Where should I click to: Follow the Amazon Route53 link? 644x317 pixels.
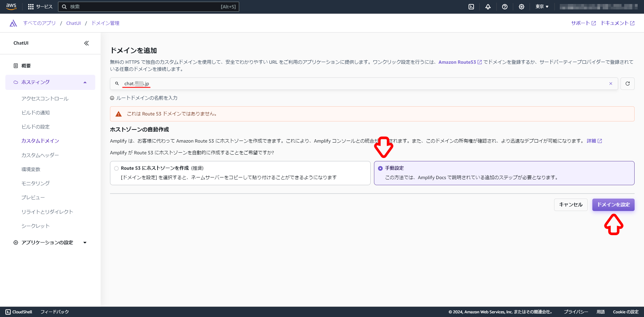tap(460, 62)
